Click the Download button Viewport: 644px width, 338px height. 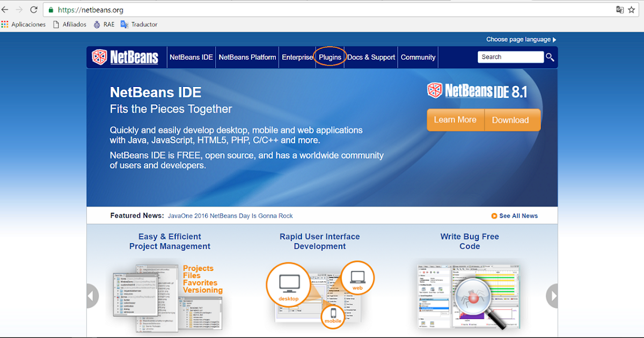(510, 120)
